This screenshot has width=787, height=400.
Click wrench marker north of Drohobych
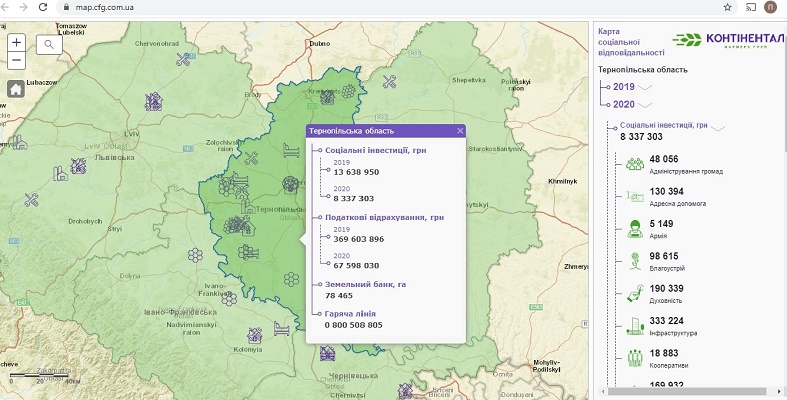point(31,200)
